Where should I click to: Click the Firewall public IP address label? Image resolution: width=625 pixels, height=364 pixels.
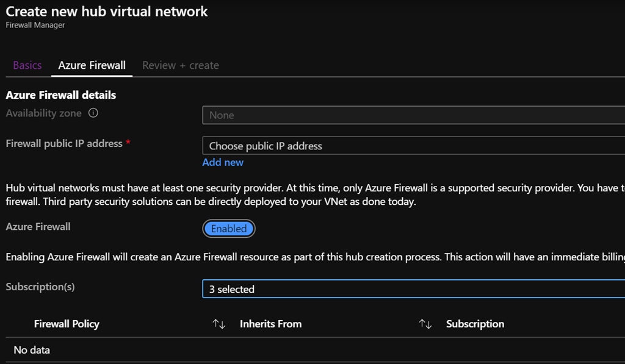(x=64, y=143)
